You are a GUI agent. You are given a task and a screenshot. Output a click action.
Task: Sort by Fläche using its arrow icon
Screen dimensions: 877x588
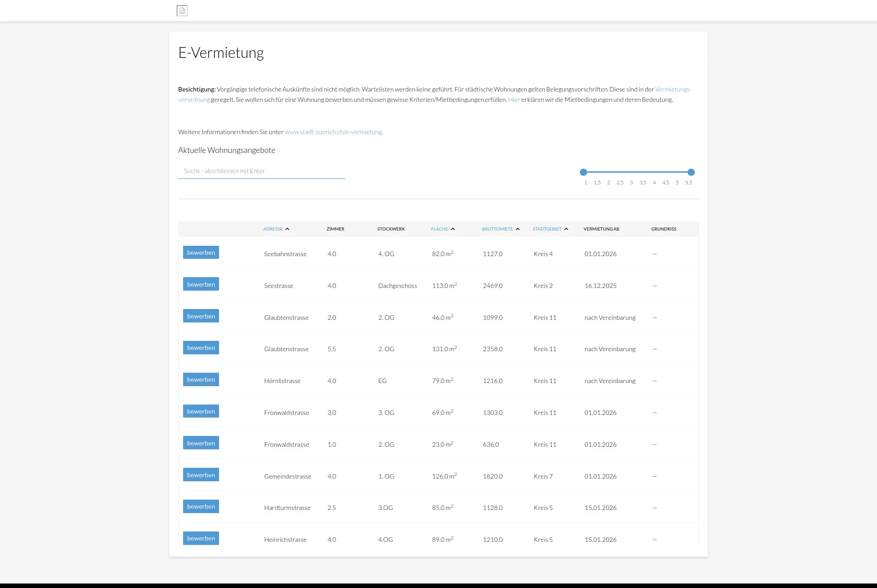coord(453,229)
